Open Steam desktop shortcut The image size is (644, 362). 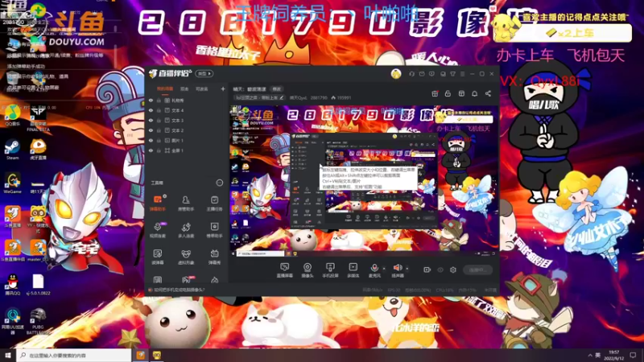(x=12, y=150)
